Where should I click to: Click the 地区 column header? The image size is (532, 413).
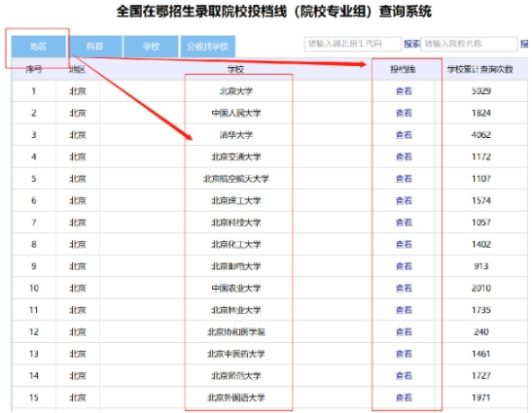click(78, 70)
